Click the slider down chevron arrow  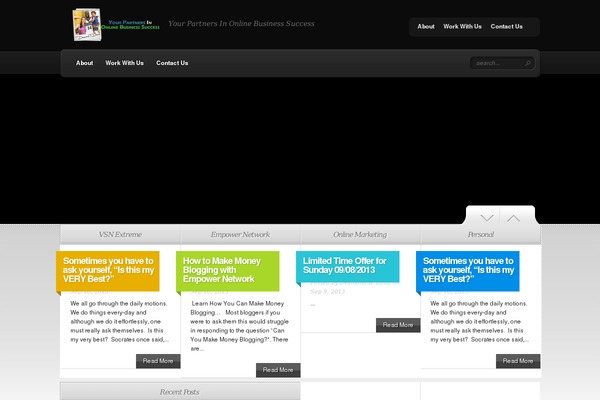487,218
